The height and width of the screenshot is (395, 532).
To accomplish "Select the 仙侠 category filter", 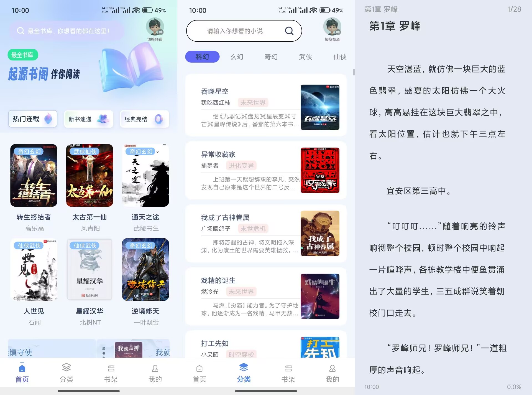I will tap(339, 57).
